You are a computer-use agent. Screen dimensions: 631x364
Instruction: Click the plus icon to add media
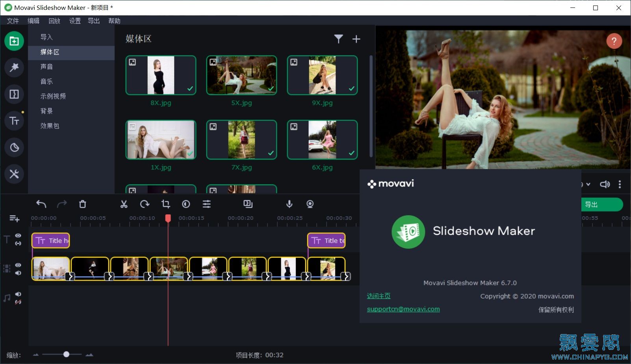(x=356, y=39)
